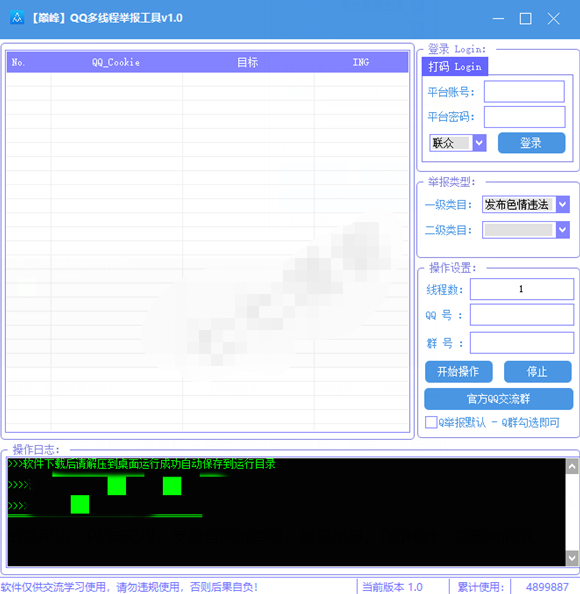Click the app logo icon in title bar
The height and width of the screenshot is (594, 580).
pos(17,18)
